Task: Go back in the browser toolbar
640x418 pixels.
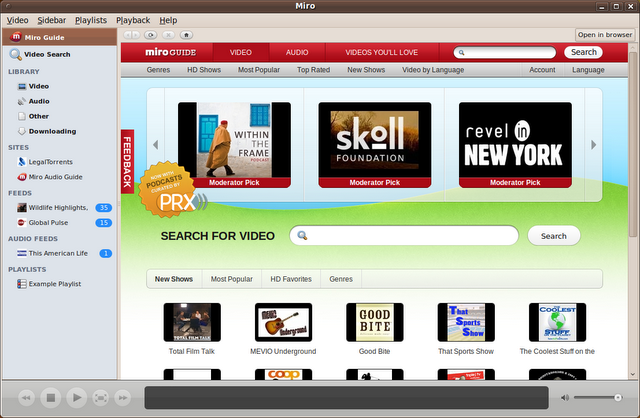Action: tap(127, 35)
